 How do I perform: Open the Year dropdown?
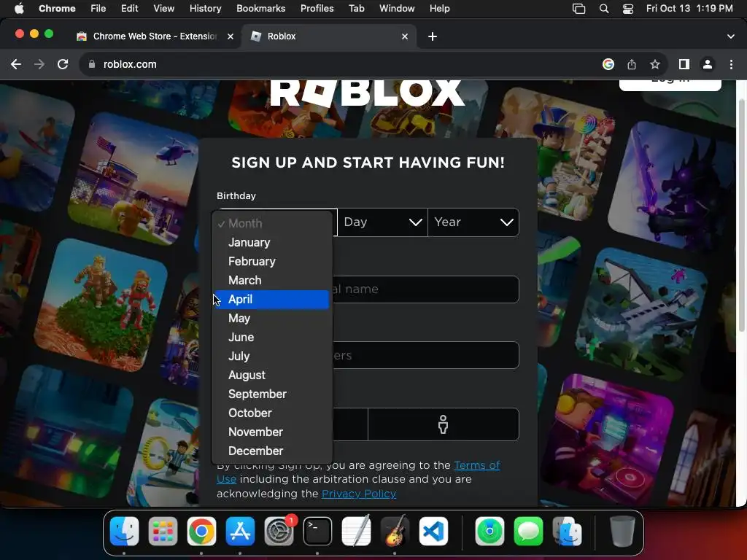(x=473, y=222)
